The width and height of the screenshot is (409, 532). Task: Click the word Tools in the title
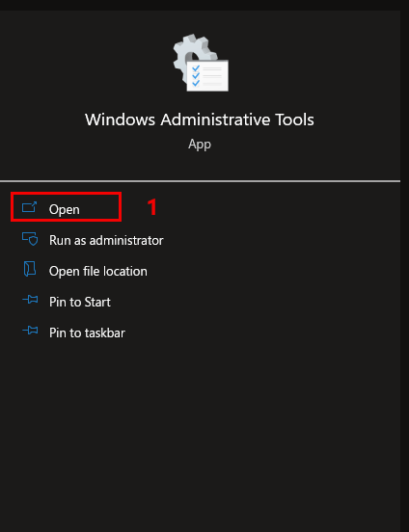294,120
